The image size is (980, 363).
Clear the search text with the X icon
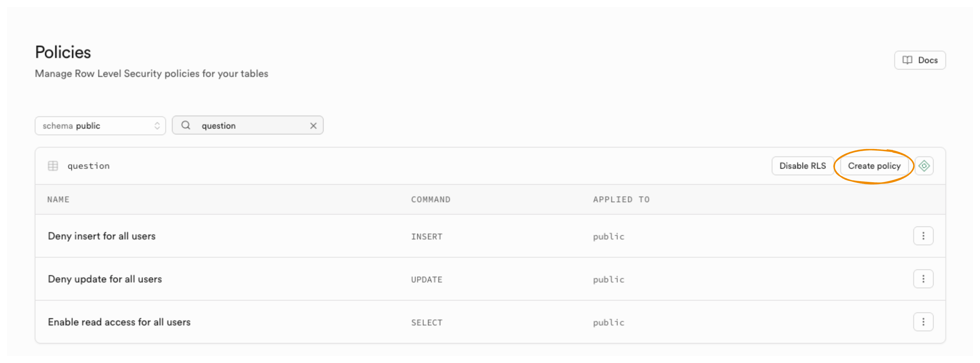(x=313, y=126)
